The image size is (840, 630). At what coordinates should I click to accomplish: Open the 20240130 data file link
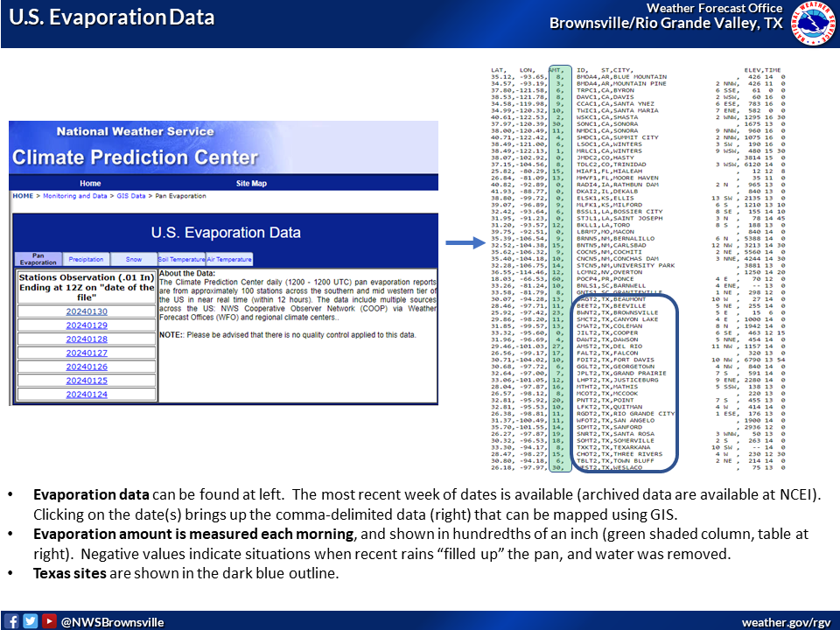(87, 311)
